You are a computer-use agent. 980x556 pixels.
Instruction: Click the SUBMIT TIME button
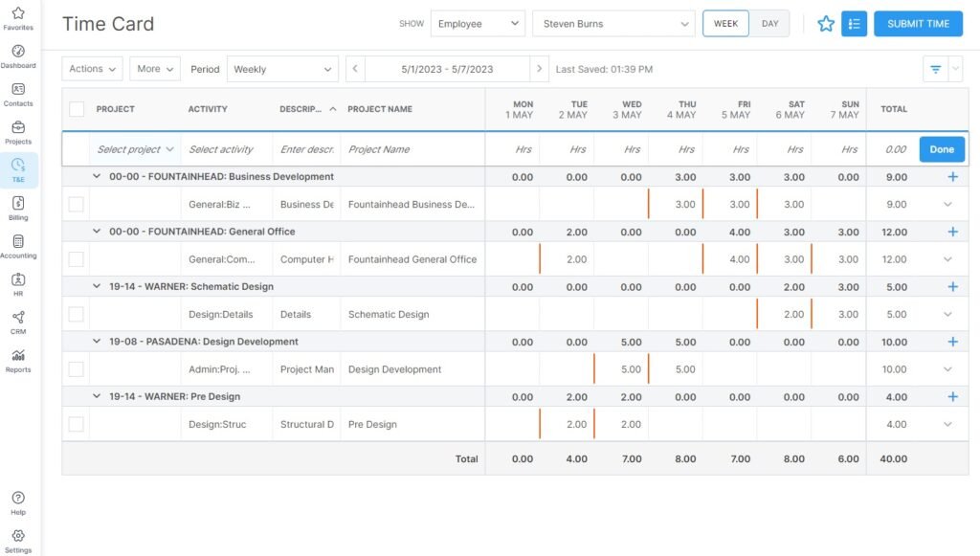[918, 23]
